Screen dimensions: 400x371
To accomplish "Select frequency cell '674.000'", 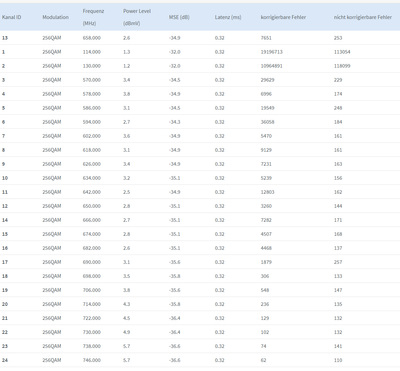I will (92, 234).
